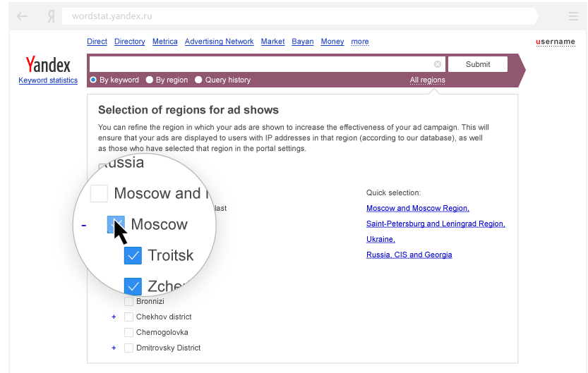Collapse the Moscow tree with the minus sign
Image resolution: width=588 pixels, height=373 pixels.
(84, 225)
